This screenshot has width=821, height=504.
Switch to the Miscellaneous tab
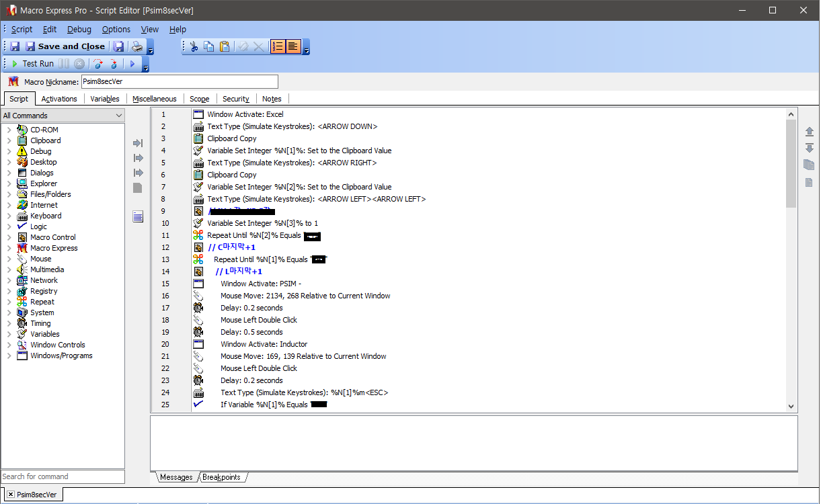[155, 99]
